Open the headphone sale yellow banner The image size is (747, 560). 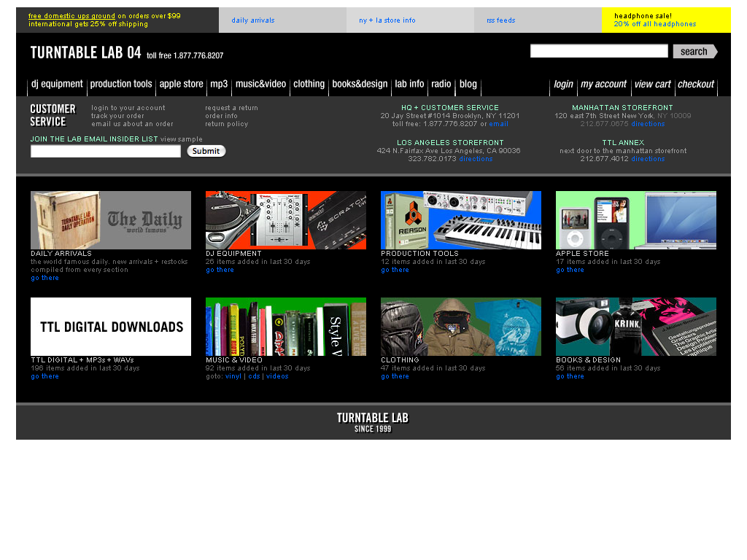pyautogui.click(x=666, y=20)
